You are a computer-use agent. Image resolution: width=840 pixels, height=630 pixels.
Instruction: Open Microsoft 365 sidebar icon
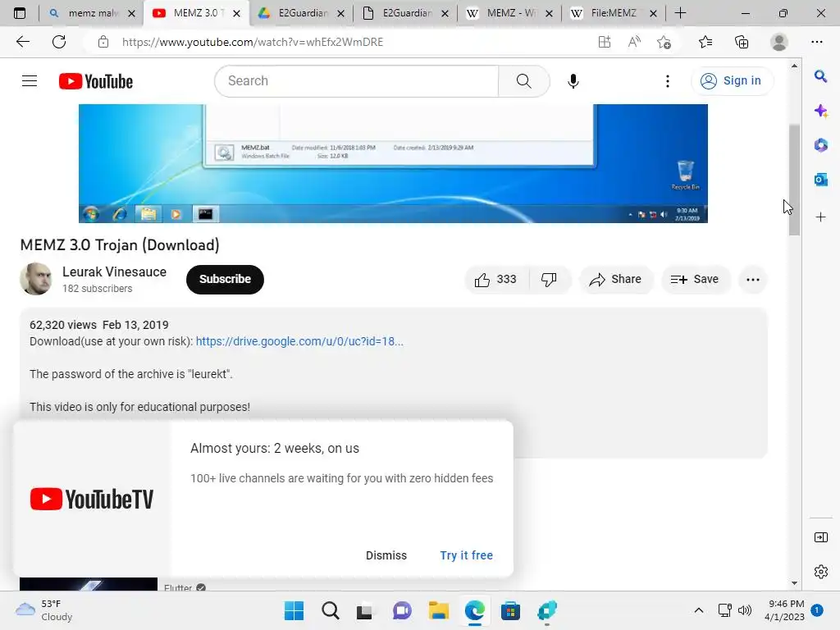(x=820, y=145)
